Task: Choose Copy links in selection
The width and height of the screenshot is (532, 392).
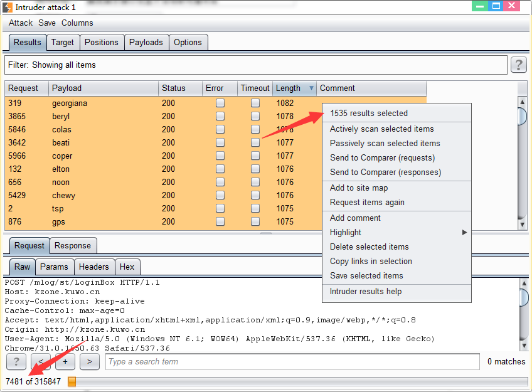Action: [x=396, y=262]
